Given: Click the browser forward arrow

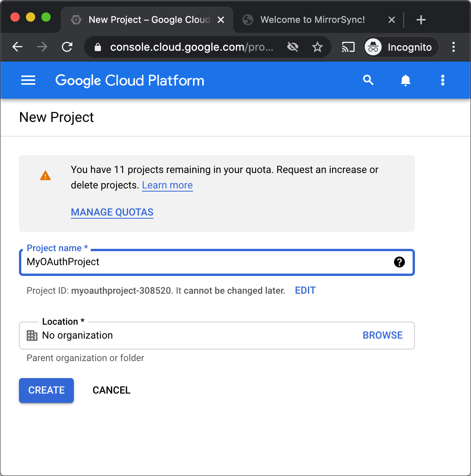Looking at the screenshot, I should point(42,47).
